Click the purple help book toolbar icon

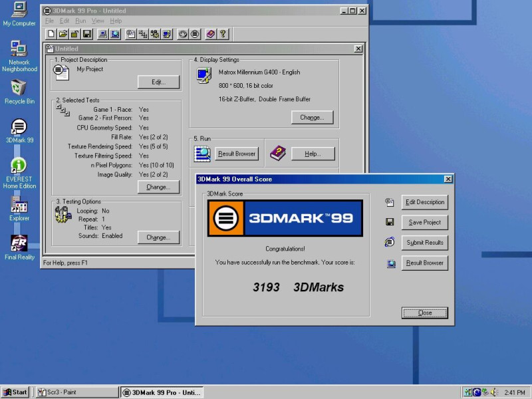point(211,34)
